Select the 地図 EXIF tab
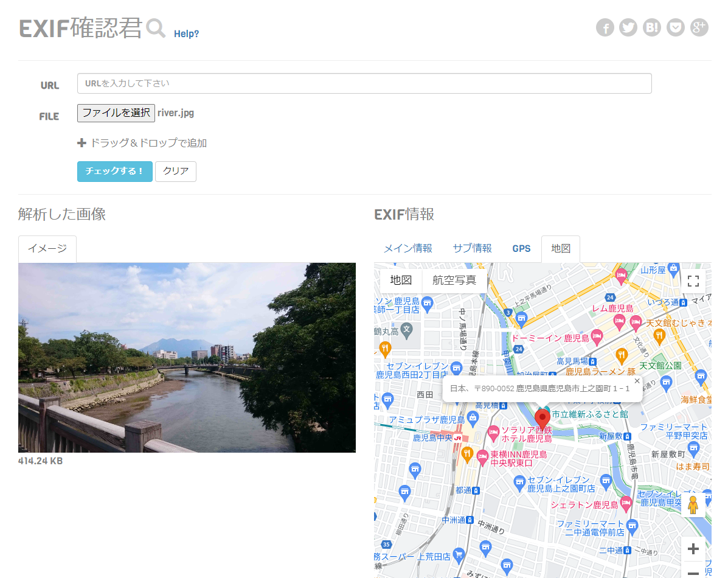 (560, 249)
